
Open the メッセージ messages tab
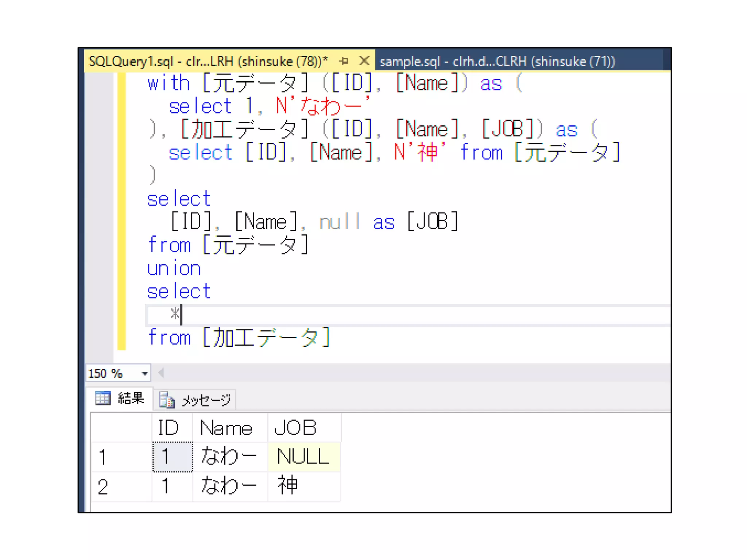point(206,400)
